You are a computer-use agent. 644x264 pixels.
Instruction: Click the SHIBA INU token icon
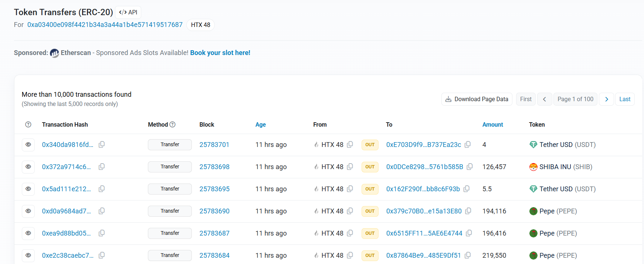533,167
